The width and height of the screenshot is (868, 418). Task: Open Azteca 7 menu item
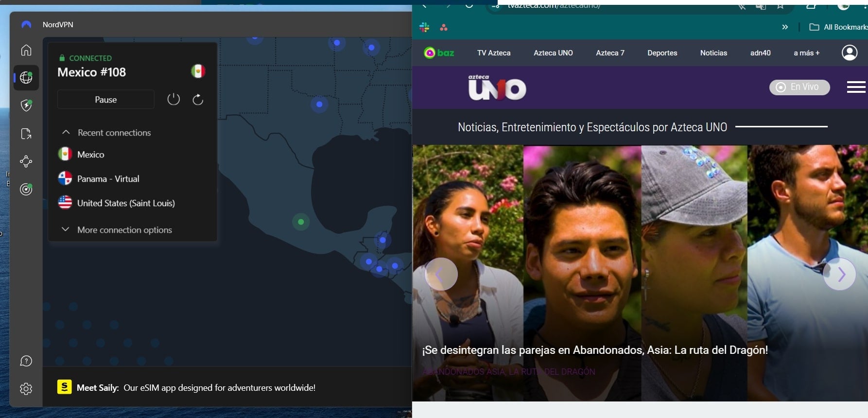pyautogui.click(x=610, y=53)
